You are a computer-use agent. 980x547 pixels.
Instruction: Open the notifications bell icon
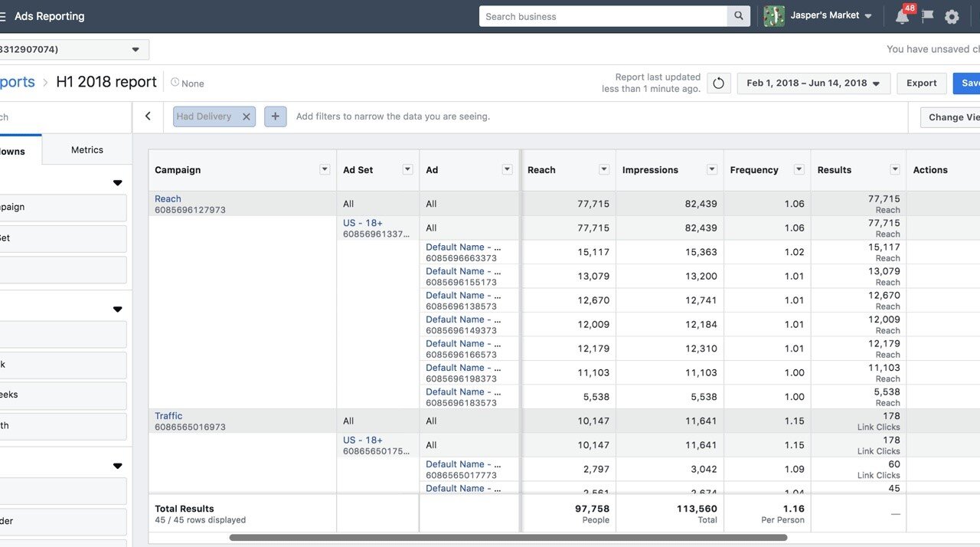903,17
